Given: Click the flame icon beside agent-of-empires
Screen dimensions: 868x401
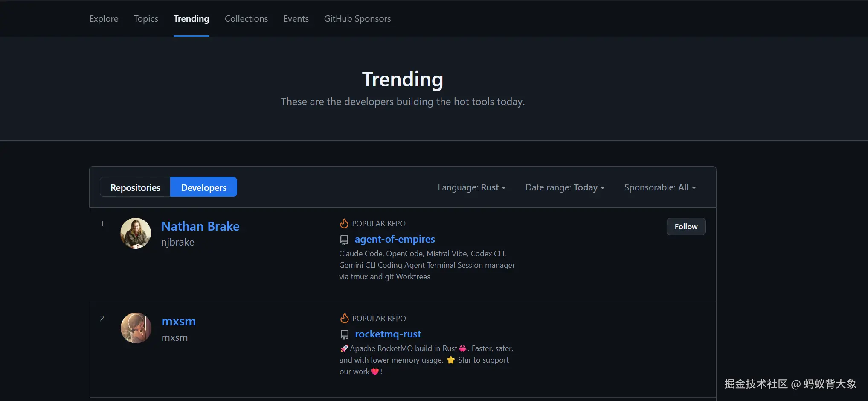Looking at the screenshot, I should click(x=344, y=223).
